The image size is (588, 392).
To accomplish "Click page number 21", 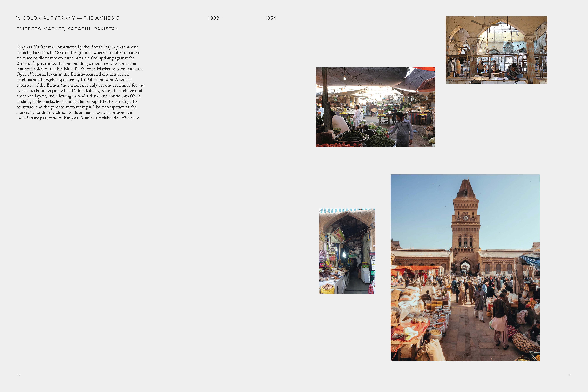I will [569, 375].
